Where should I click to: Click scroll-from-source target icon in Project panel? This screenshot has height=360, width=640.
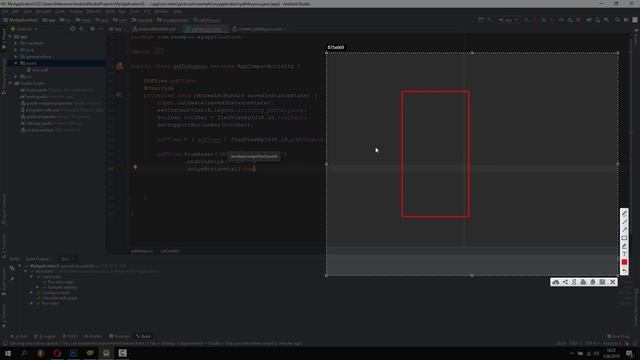click(x=73, y=29)
